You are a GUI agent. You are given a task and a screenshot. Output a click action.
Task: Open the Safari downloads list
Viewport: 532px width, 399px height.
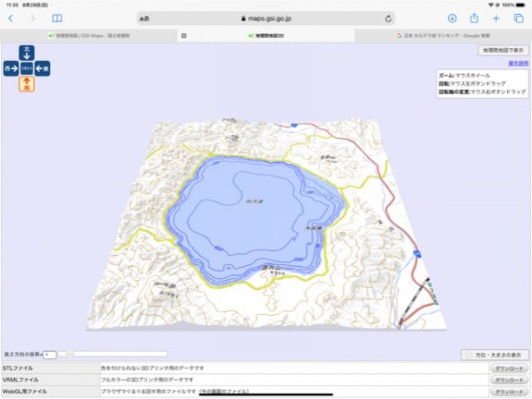point(452,17)
